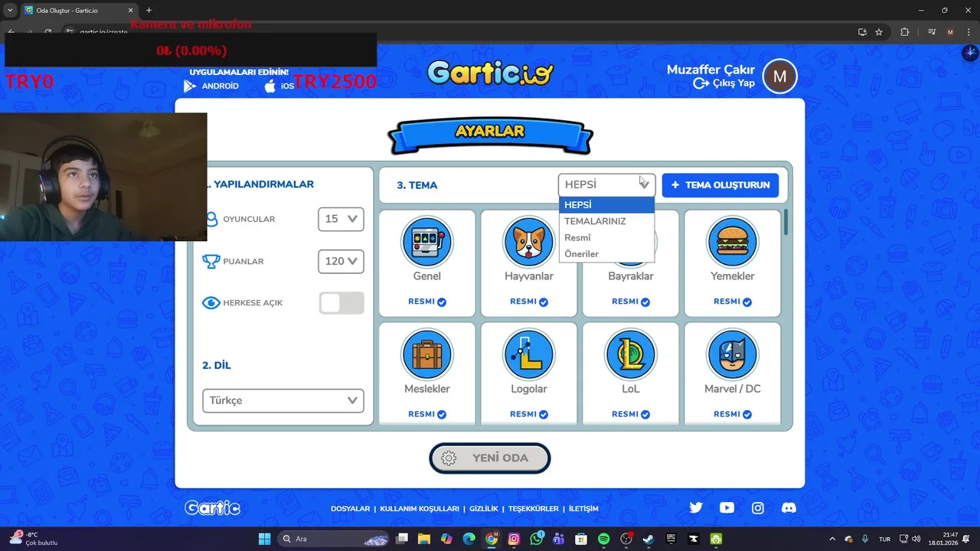The height and width of the screenshot is (551, 980).
Task: Open WhatsApp from the taskbar
Action: pyautogui.click(x=536, y=539)
